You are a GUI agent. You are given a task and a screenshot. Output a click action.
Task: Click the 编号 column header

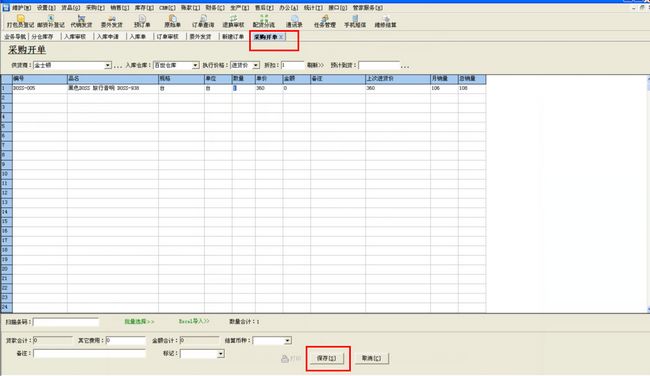tap(40, 79)
